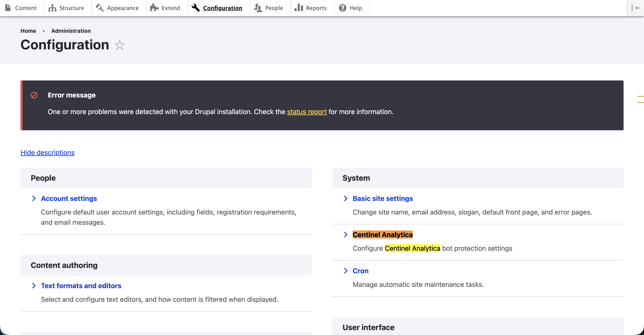Expand the Cron section chevron
Image resolution: width=644 pixels, height=335 pixels.
pos(346,271)
